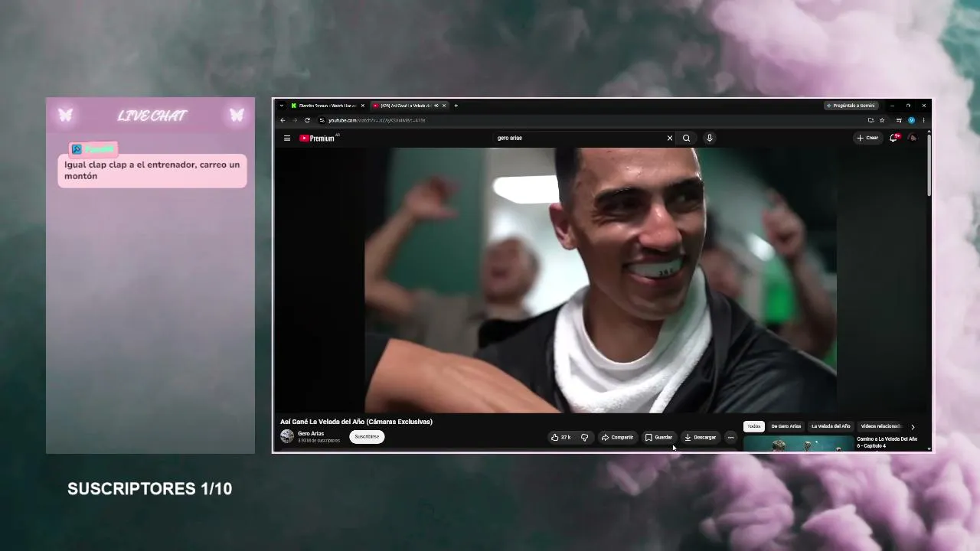Screen dimensions: 980x551
Task: Click the site info icon in address bar
Action: pos(322,120)
